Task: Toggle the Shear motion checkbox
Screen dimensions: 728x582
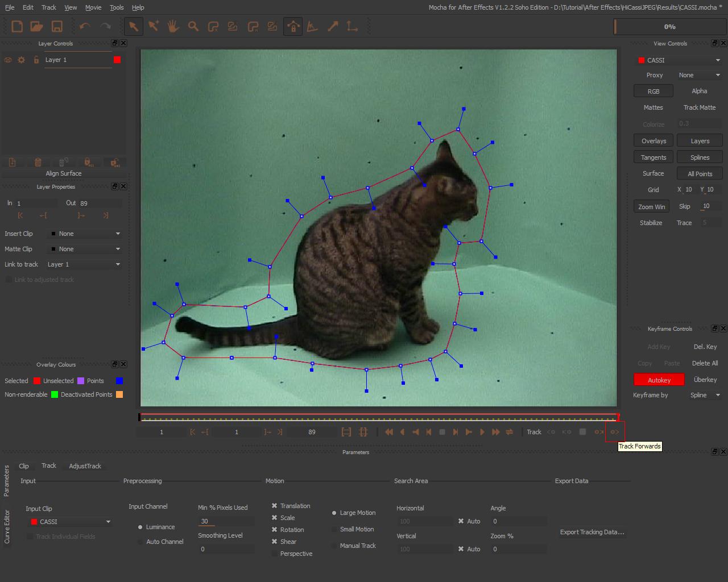Action: 274,542
